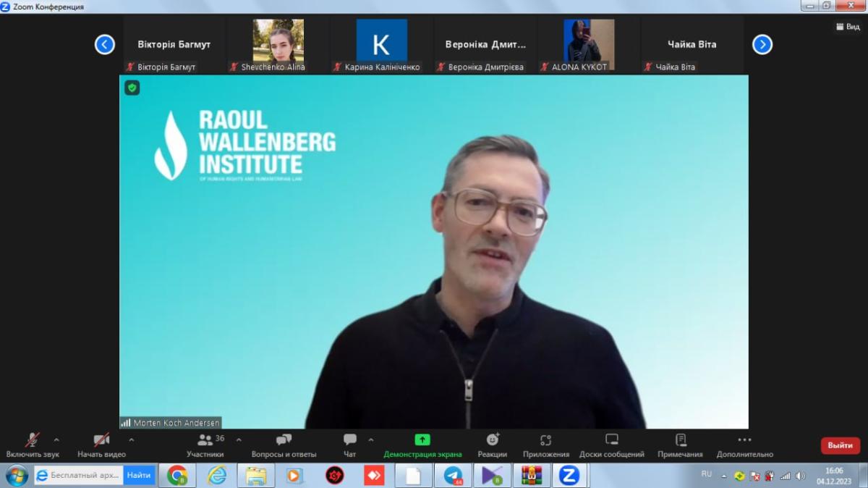This screenshot has width=868, height=488.
Task: Open Notes (Примечания) icon
Action: tap(680, 440)
